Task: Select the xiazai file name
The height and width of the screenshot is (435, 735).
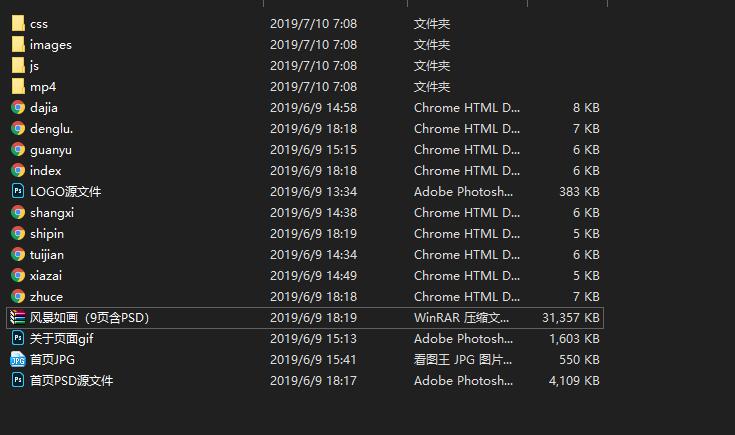Action: 46,275
